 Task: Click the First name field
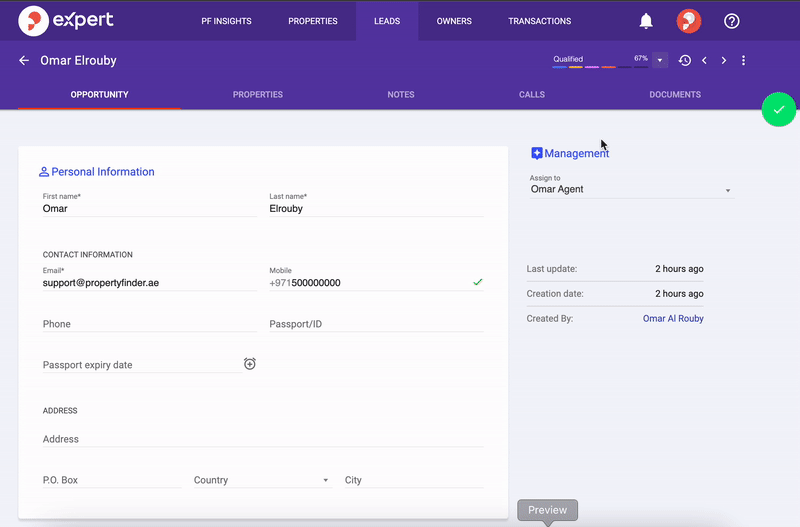[x=149, y=208]
